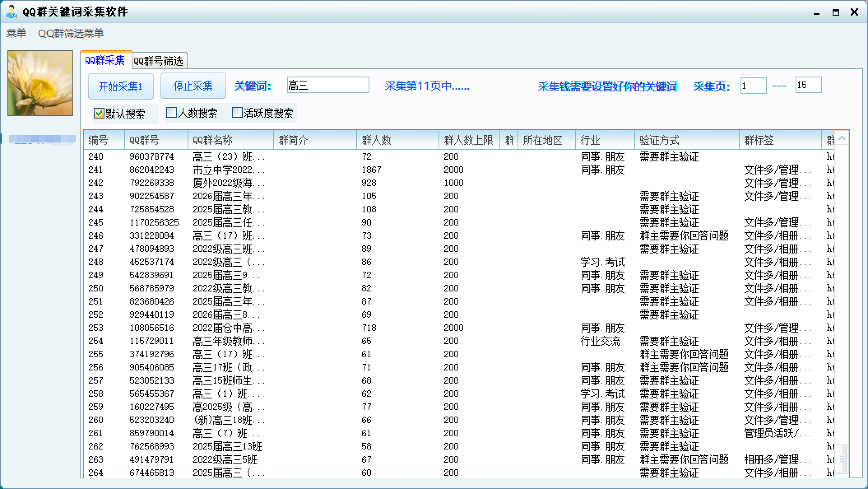Click group name (新)高三18班...
Image resolution: width=868 pixels, height=489 pixels.
pos(228,420)
